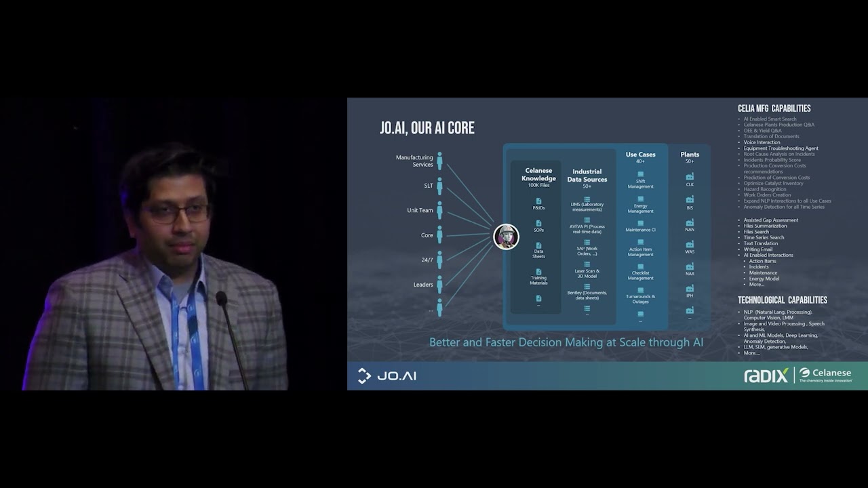Click the '100K Files' label
The height and width of the screenshot is (488, 868).
tap(538, 186)
